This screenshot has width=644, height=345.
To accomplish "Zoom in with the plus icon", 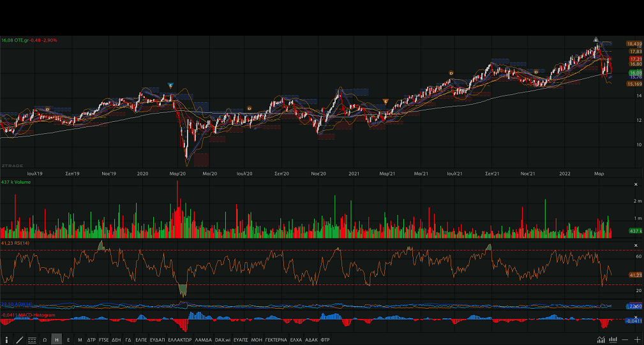I will click(637, 340).
